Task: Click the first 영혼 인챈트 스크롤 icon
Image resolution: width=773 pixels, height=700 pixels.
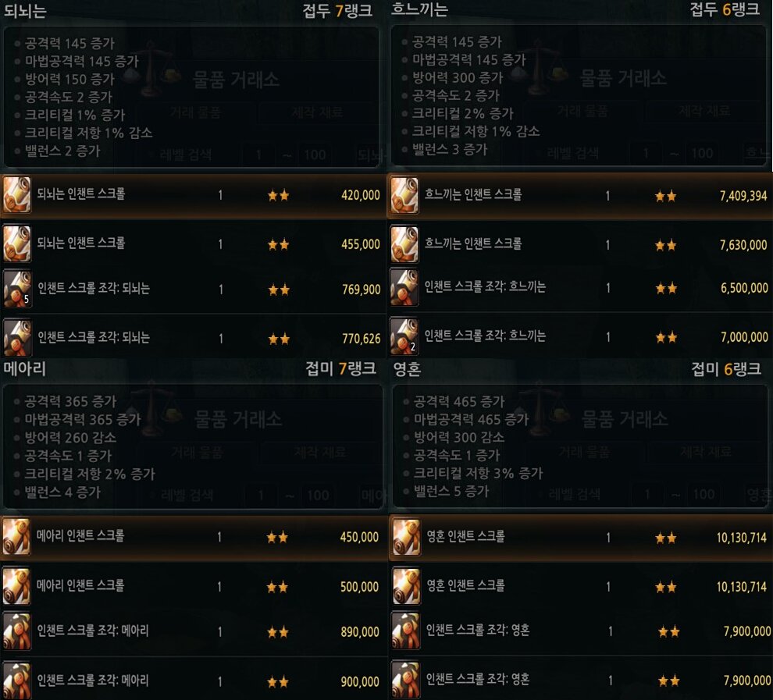Action: point(406,537)
